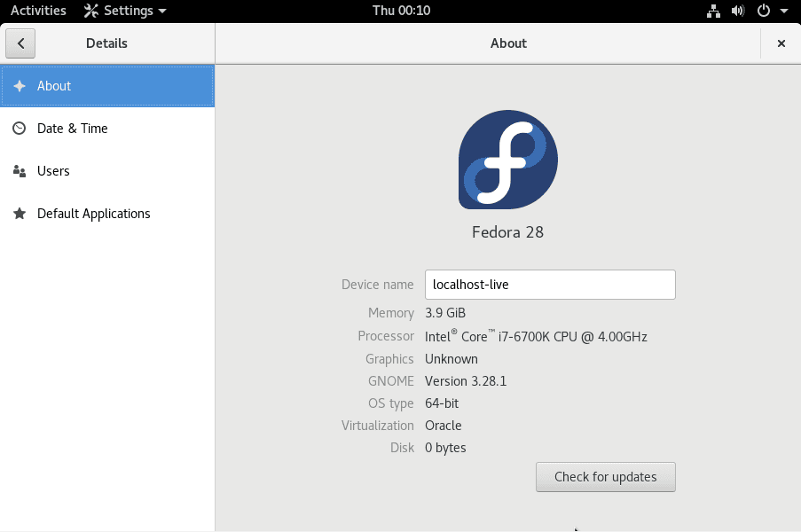Open the Default Applications panel

pyautogui.click(x=107, y=214)
